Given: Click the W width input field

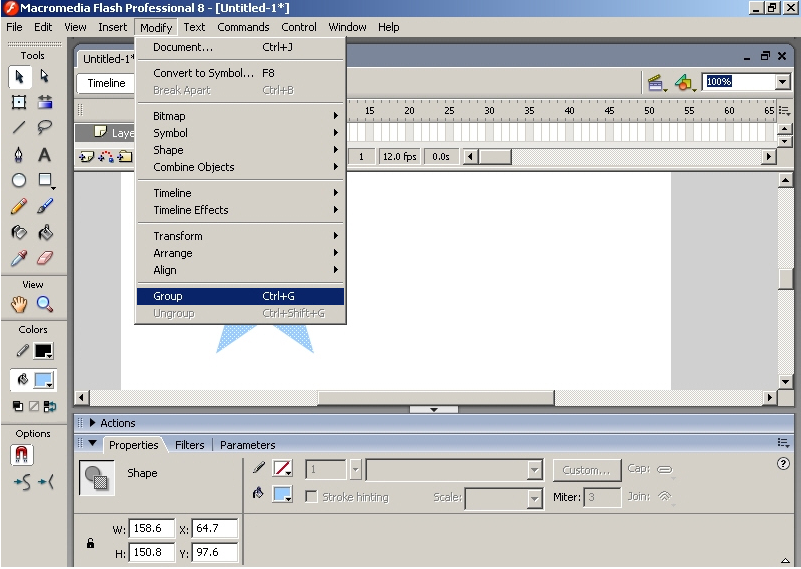Looking at the screenshot, I should (x=152, y=529).
